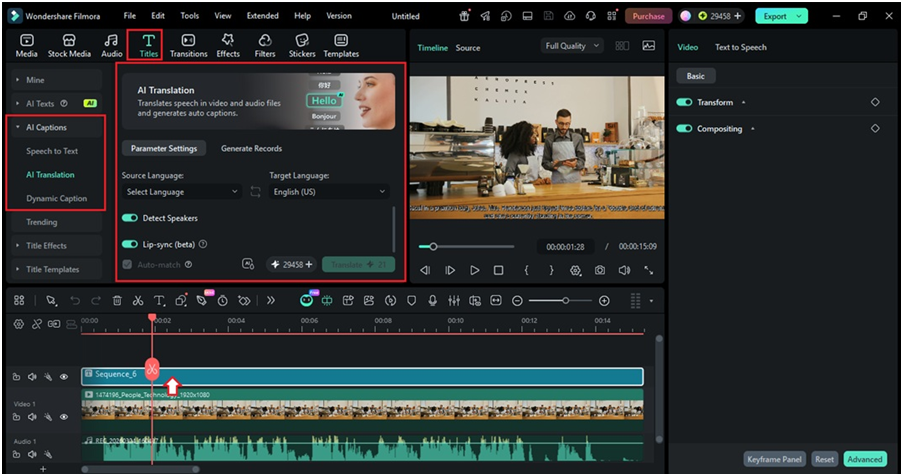Open the Stock Media library

[x=69, y=45]
